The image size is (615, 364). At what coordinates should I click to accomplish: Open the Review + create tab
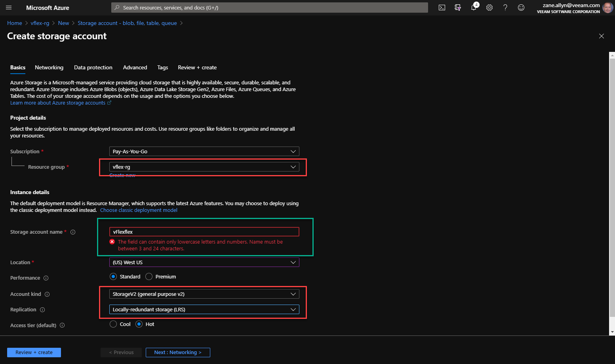tap(197, 67)
